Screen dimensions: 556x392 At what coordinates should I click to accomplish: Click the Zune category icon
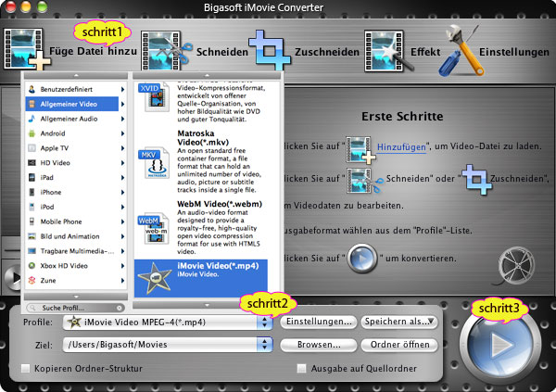click(x=32, y=280)
